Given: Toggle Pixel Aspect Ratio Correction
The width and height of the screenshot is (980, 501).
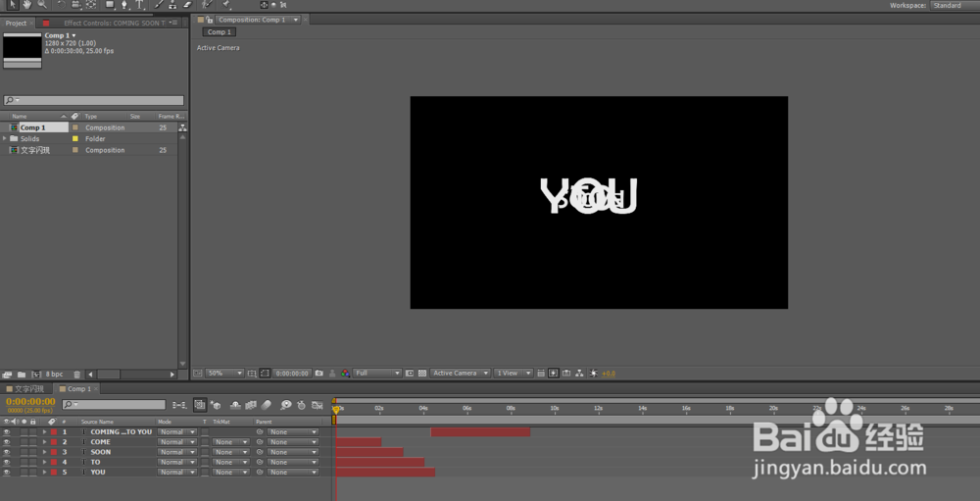Looking at the screenshot, I should (541, 374).
